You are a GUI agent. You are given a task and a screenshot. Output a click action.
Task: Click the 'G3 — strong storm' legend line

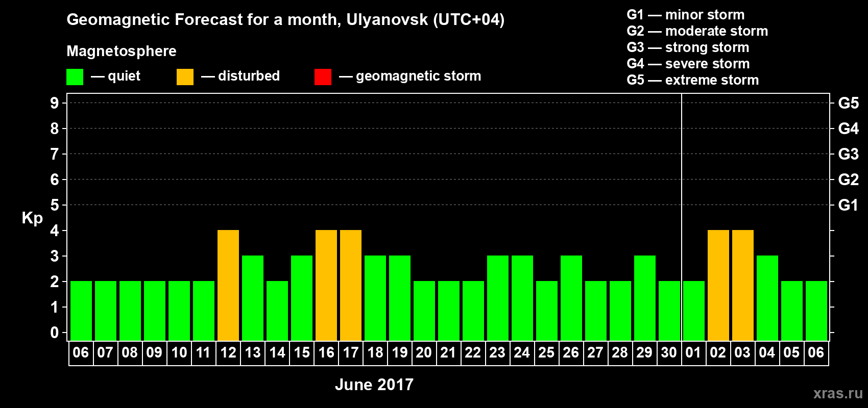(688, 47)
